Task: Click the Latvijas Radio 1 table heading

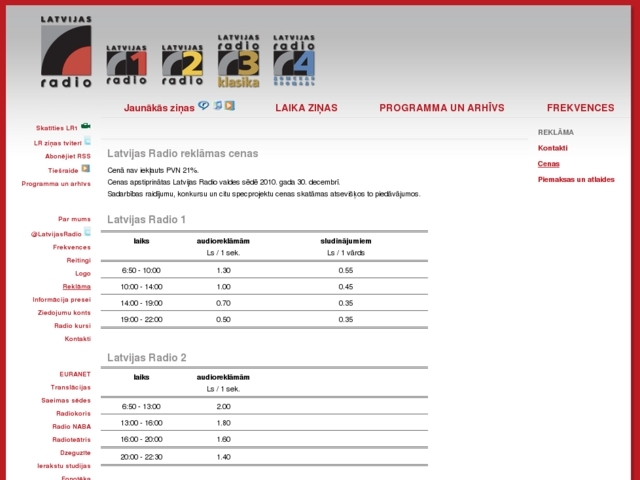Action: 146,220
